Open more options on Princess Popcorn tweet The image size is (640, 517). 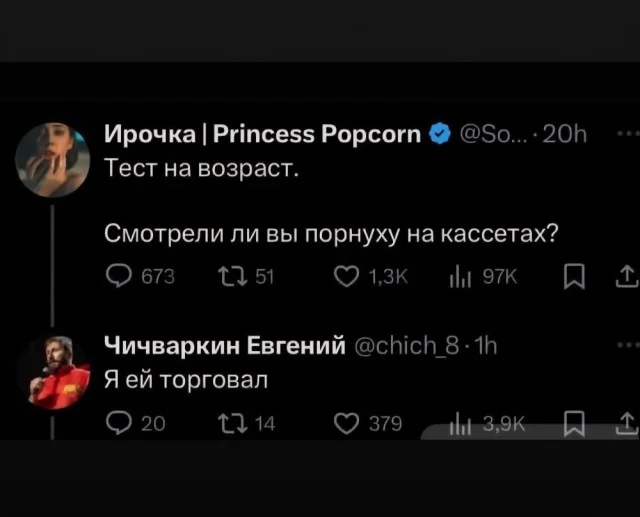(626, 134)
